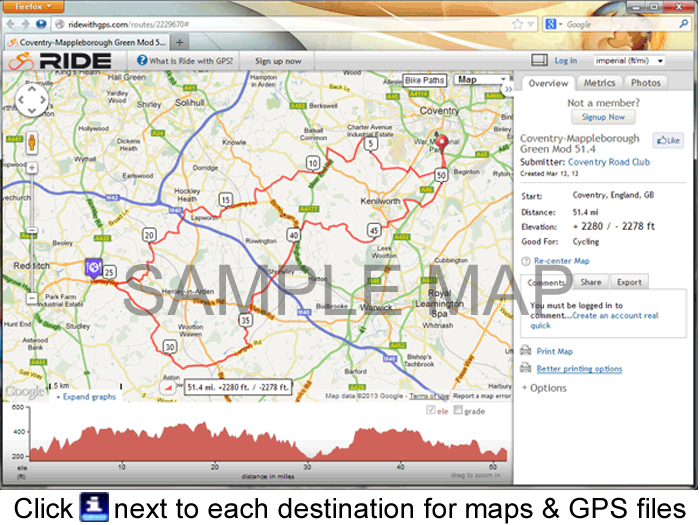Click the Signup Now button
The image size is (700, 525).
pyautogui.click(x=602, y=117)
